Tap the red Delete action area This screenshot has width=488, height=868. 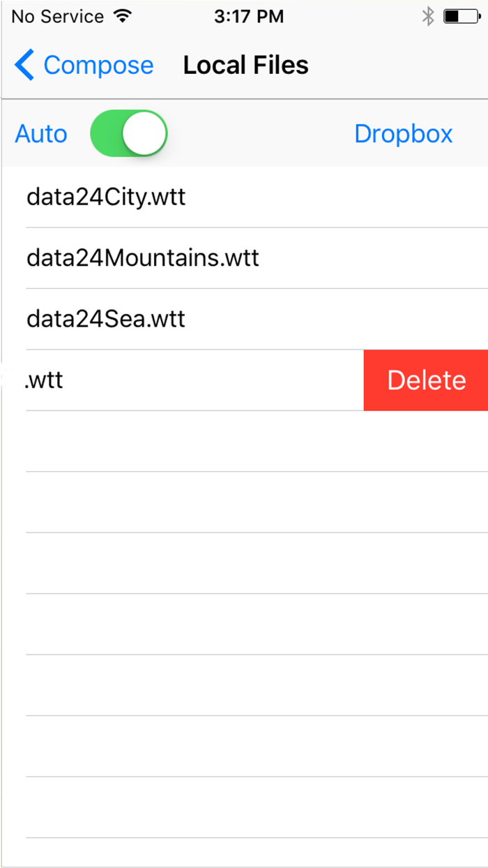coord(426,380)
